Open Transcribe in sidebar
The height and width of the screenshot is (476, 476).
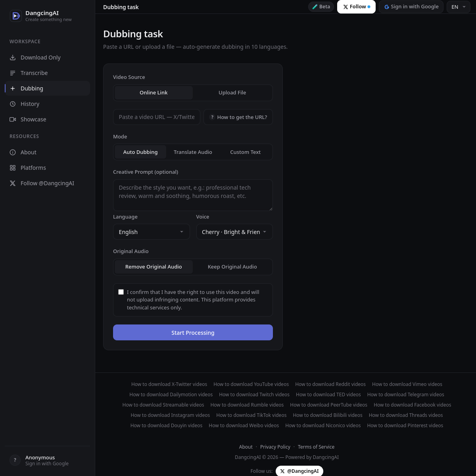[48, 73]
